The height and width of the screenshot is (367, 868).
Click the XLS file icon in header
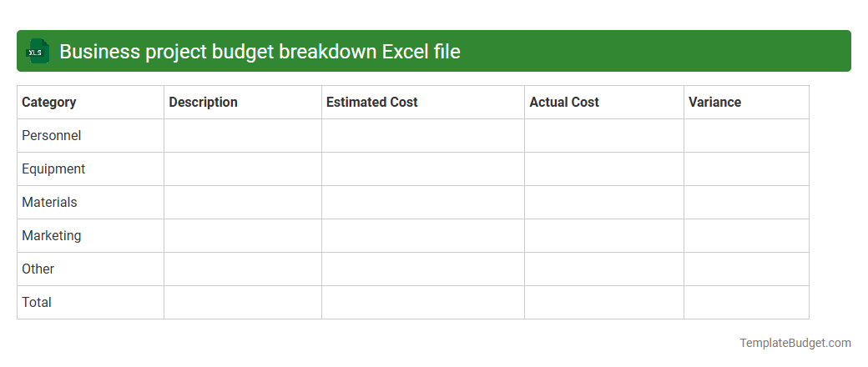point(37,51)
